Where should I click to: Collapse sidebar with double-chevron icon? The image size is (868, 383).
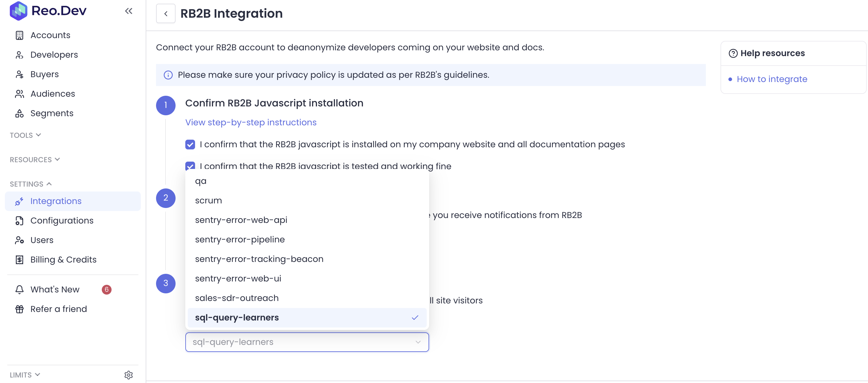(x=128, y=11)
